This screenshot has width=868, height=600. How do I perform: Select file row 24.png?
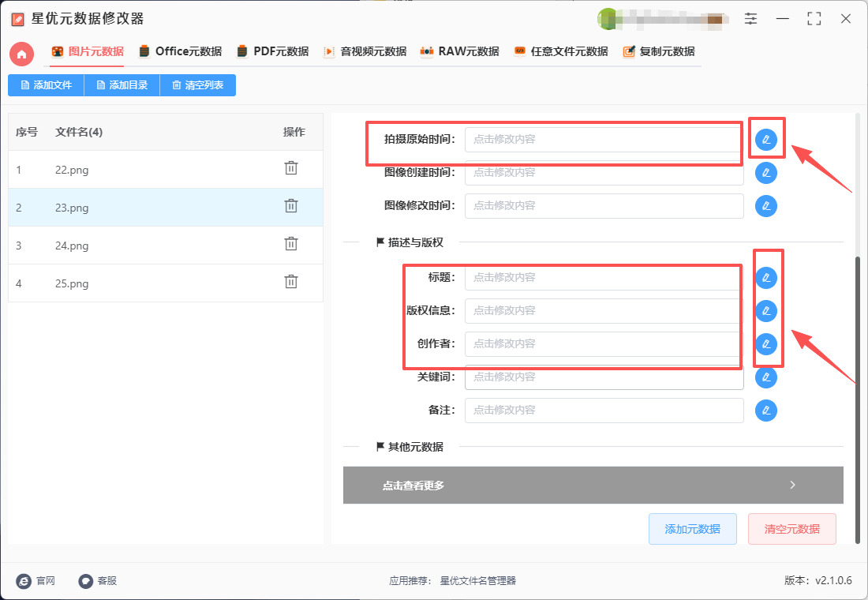[x=166, y=246]
